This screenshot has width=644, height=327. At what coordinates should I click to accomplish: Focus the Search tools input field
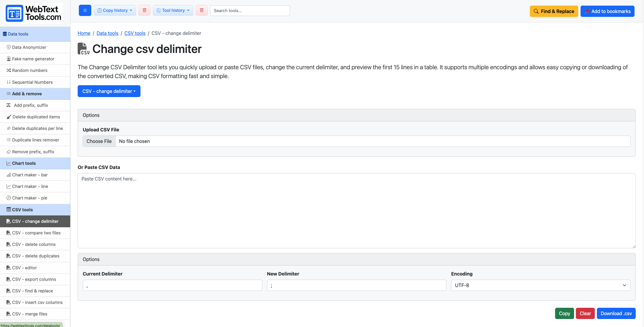pyautogui.click(x=250, y=11)
